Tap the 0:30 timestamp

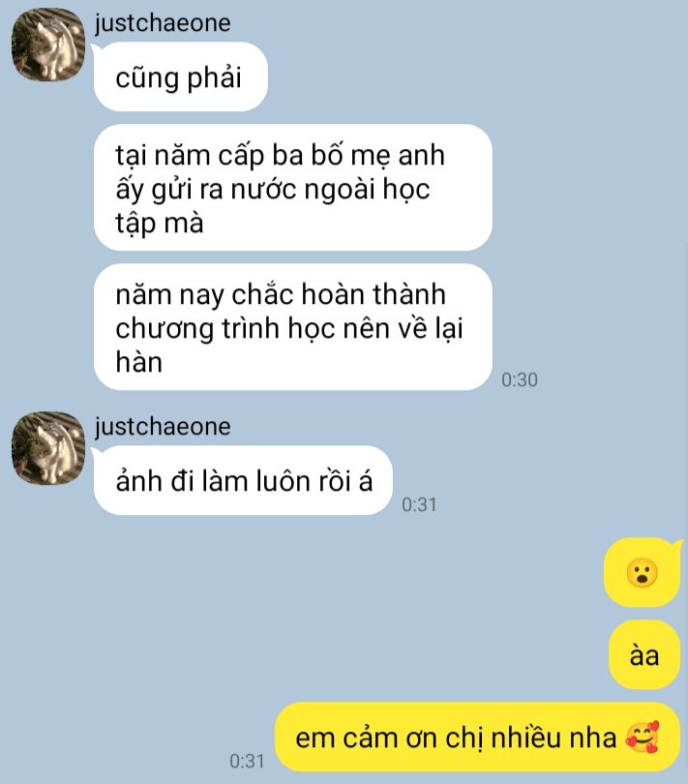click(x=520, y=380)
